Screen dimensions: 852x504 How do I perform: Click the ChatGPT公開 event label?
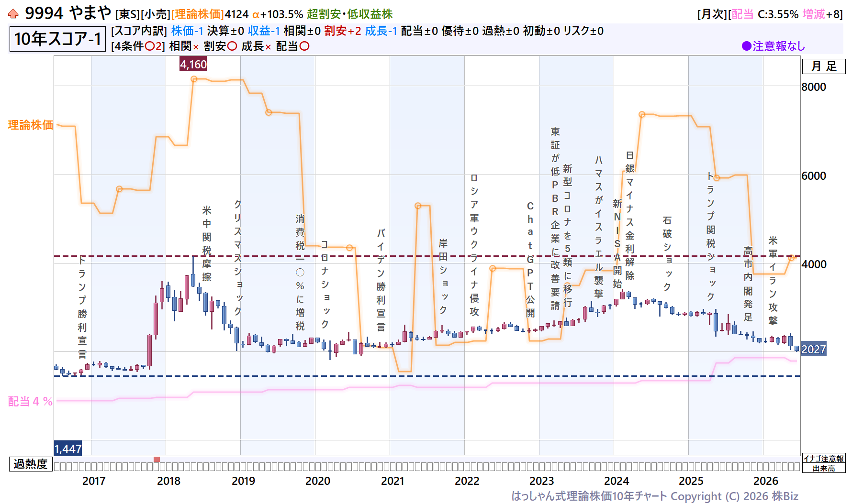pyautogui.click(x=530, y=260)
